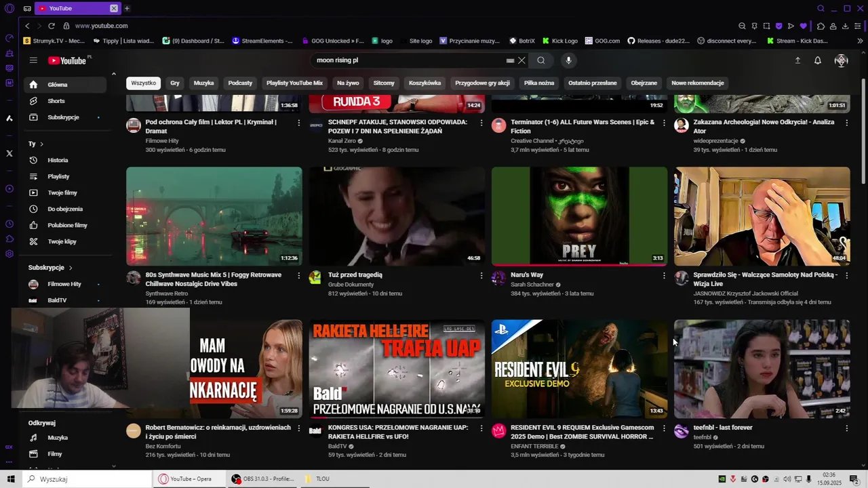Open Twoje filmy in the sidebar
868x488 pixels.
pyautogui.click(x=66, y=192)
